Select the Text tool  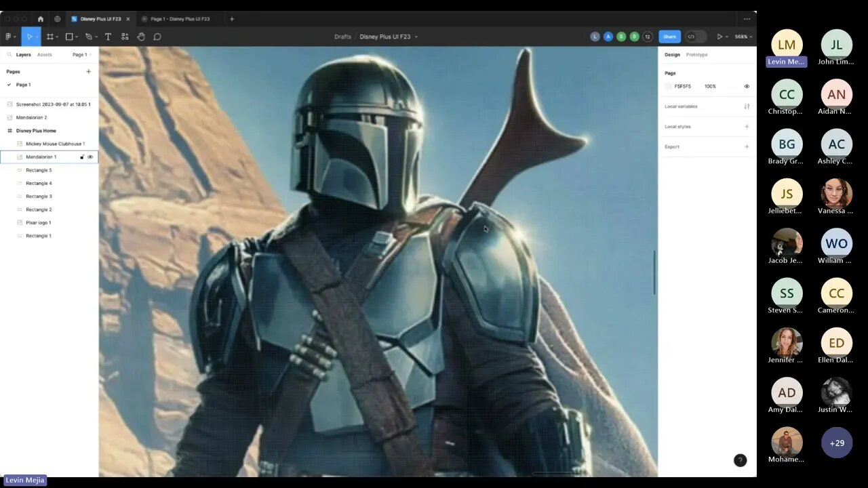pyautogui.click(x=108, y=37)
